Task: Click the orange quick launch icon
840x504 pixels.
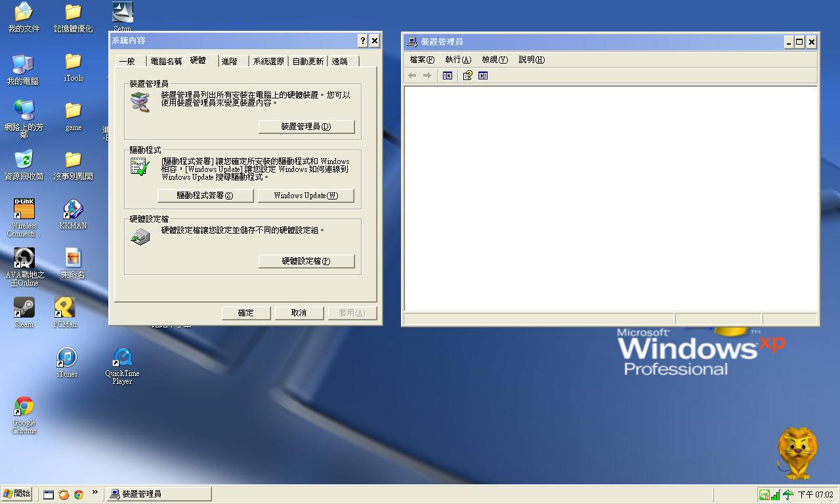Action: 64,495
